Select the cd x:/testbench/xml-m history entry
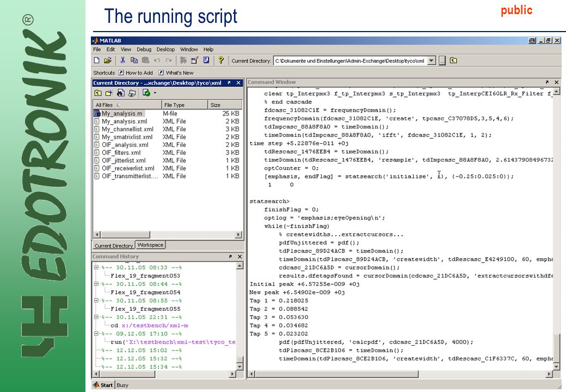The image size is (566, 392). [x=150, y=325]
